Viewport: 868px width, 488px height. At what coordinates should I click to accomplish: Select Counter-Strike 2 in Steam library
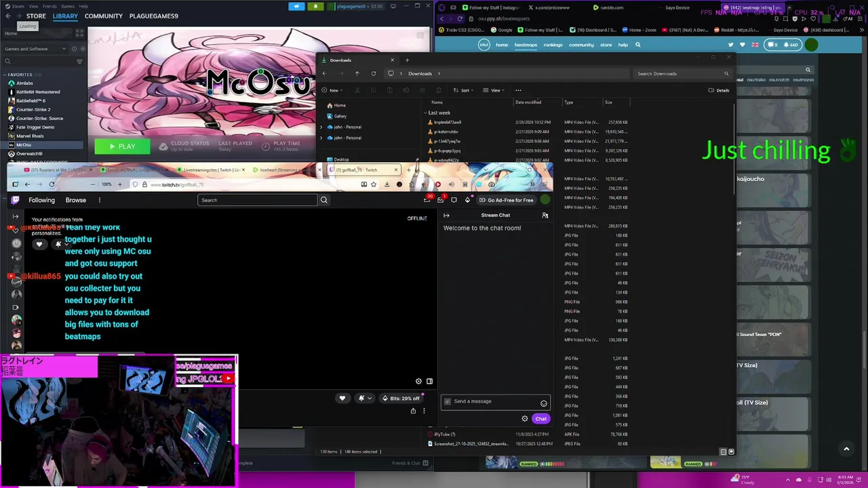click(x=33, y=109)
